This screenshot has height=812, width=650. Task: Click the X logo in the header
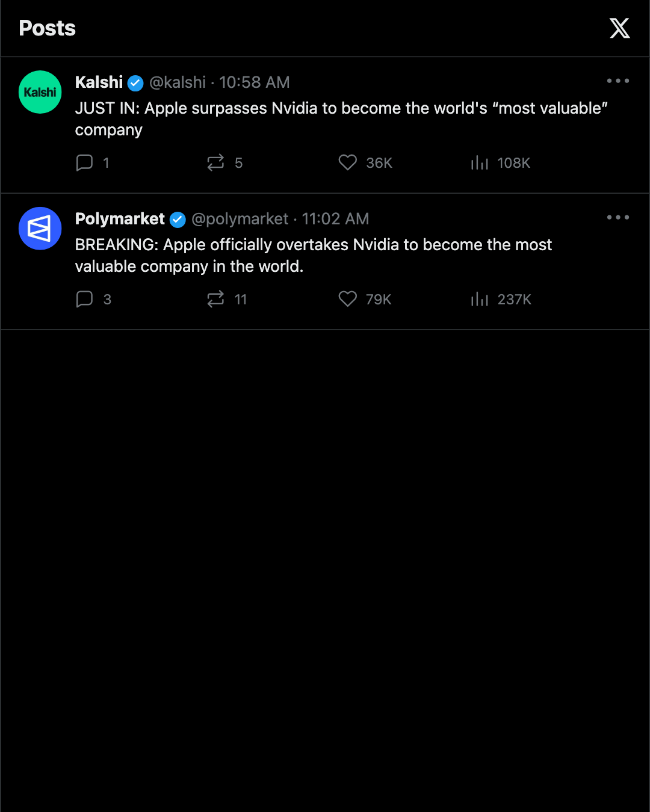pos(619,28)
